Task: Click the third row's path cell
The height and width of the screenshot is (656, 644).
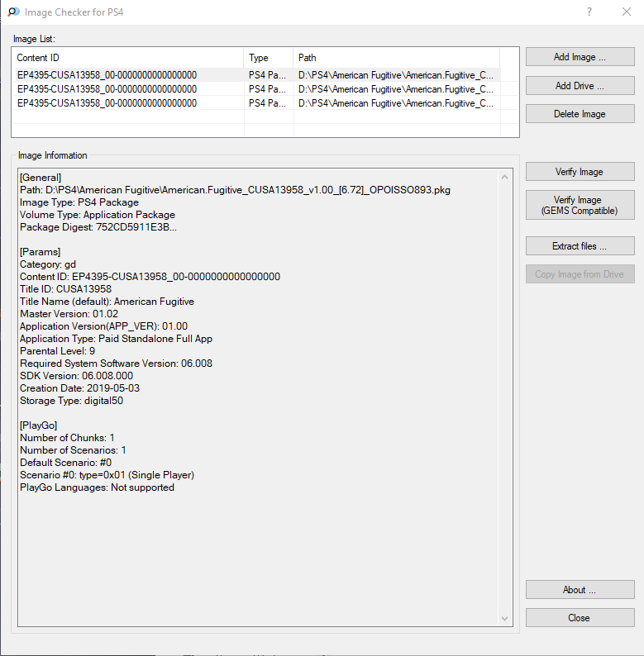Action: point(396,103)
